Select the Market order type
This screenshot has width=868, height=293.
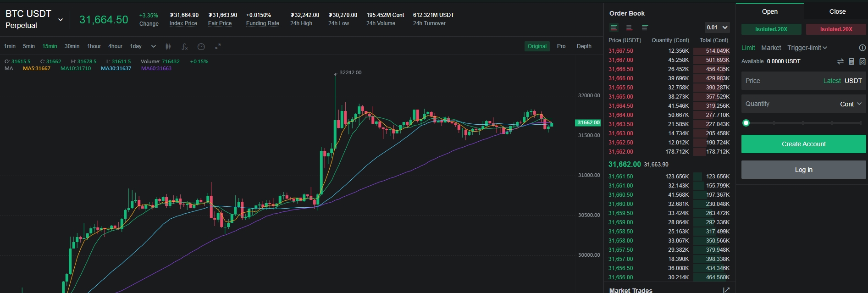pos(771,48)
